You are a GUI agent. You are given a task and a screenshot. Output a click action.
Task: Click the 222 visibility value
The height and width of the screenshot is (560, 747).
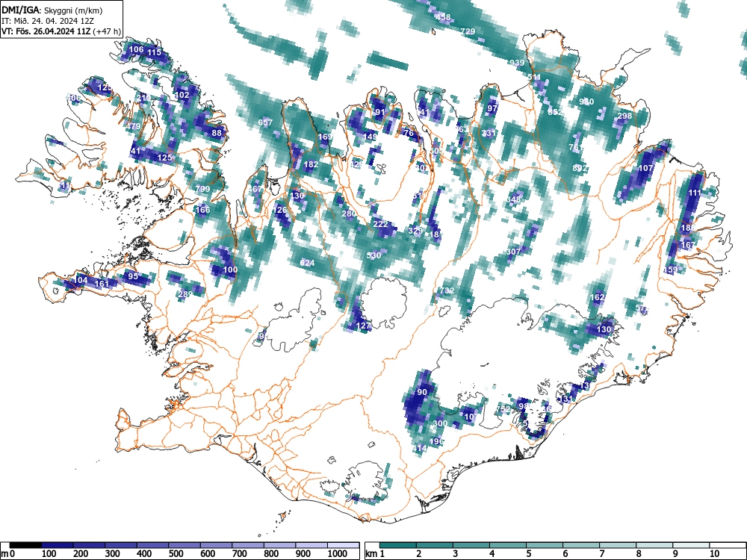pyautogui.click(x=381, y=224)
